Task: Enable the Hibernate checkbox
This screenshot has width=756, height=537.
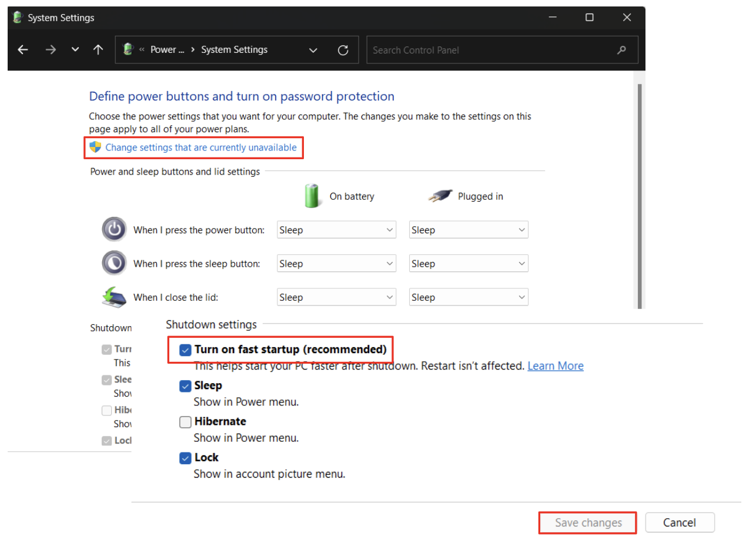Action: (x=185, y=422)
